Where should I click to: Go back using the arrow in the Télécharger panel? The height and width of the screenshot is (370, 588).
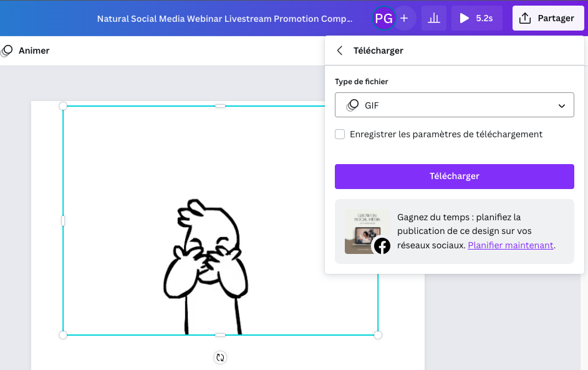340,51
